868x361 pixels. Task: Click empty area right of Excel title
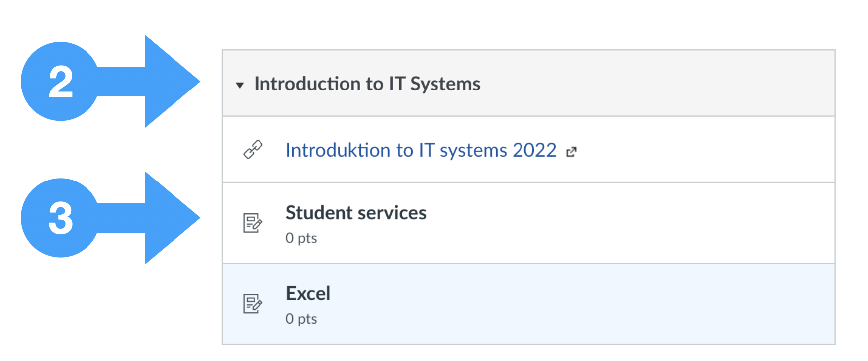coord(582,294)
